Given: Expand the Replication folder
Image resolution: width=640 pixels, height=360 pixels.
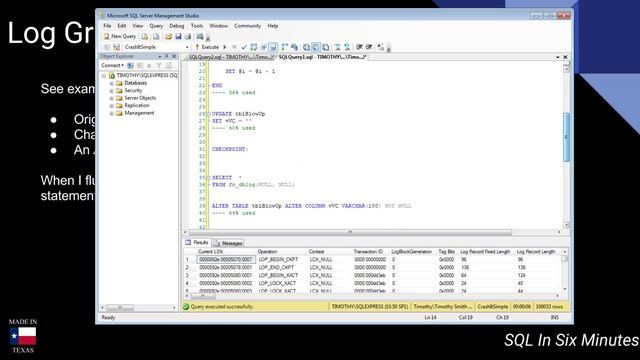Looking at the screenshot, I should coord(111,106).
